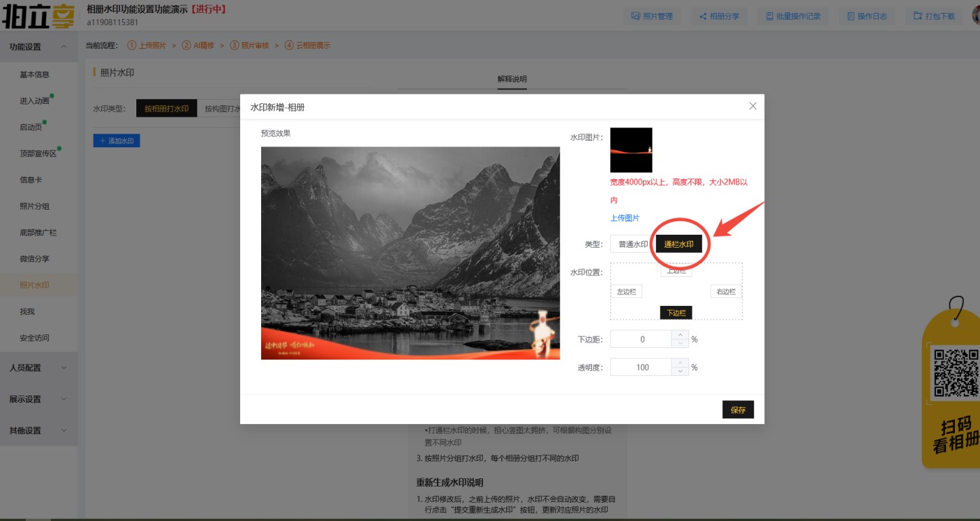This screenshot has height=521, width=980.
Task: Select 普通水印 watermark type
Action: [x=632, y=244]
